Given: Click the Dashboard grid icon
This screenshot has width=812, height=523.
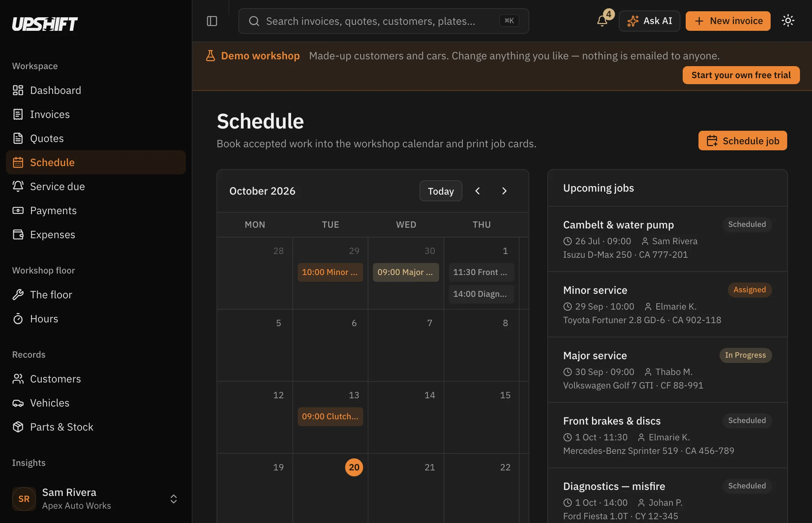Looking at the screenshot, I should pos(18,90).
